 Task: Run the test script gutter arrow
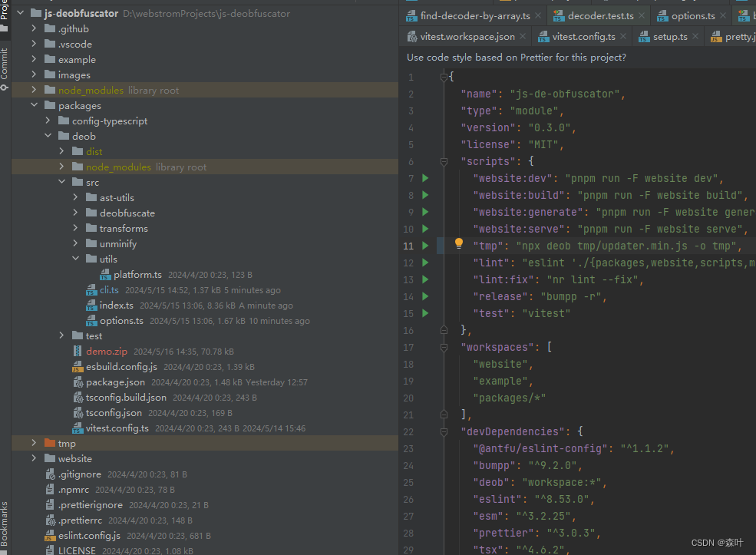coord(425,313)
